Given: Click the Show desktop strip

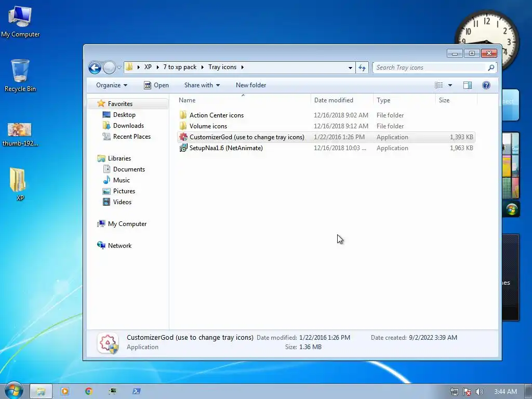Looking at the screenshot, I should [x=528, y=391].
